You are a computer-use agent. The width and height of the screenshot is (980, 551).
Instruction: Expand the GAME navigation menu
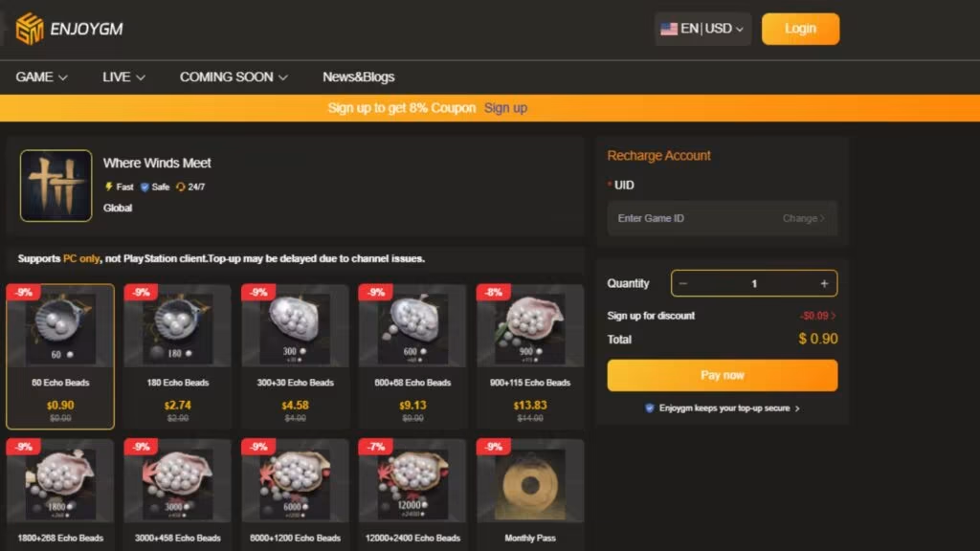pyautogui.click(x=41, y=77)
